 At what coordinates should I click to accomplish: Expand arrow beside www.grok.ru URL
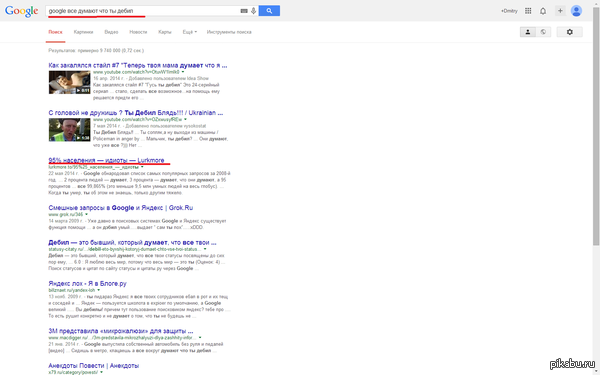coord(86,214)
